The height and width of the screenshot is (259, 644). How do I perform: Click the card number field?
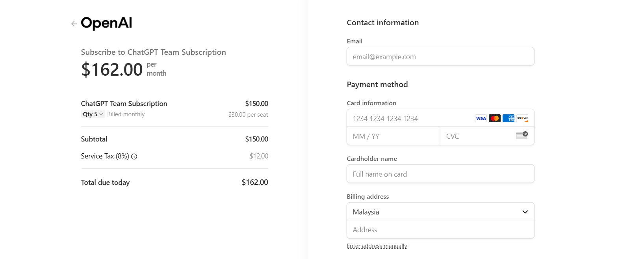440,118
